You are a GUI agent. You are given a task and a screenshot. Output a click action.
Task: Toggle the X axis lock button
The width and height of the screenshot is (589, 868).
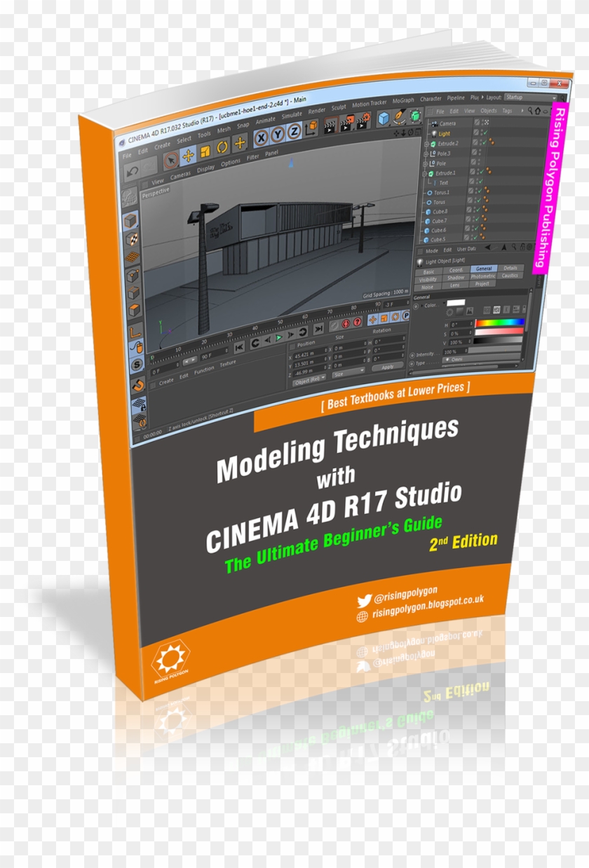click(x=262, y=137)
